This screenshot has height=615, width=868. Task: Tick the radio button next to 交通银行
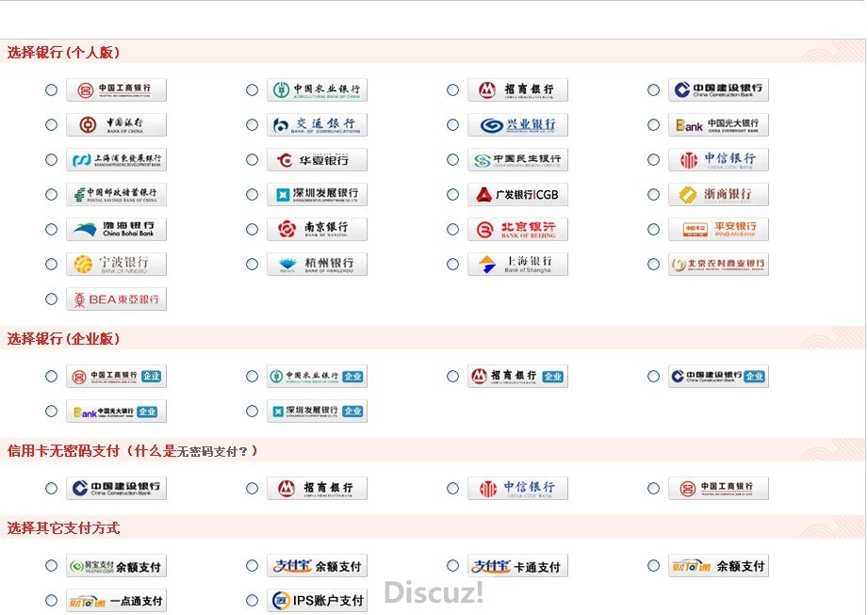pyautogui.click(x=252, y=124)
